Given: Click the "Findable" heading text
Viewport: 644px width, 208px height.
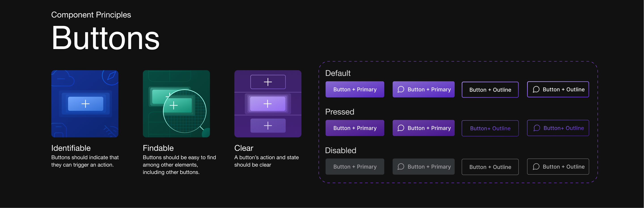Looking at the screenshot, I should coord(158,148).
